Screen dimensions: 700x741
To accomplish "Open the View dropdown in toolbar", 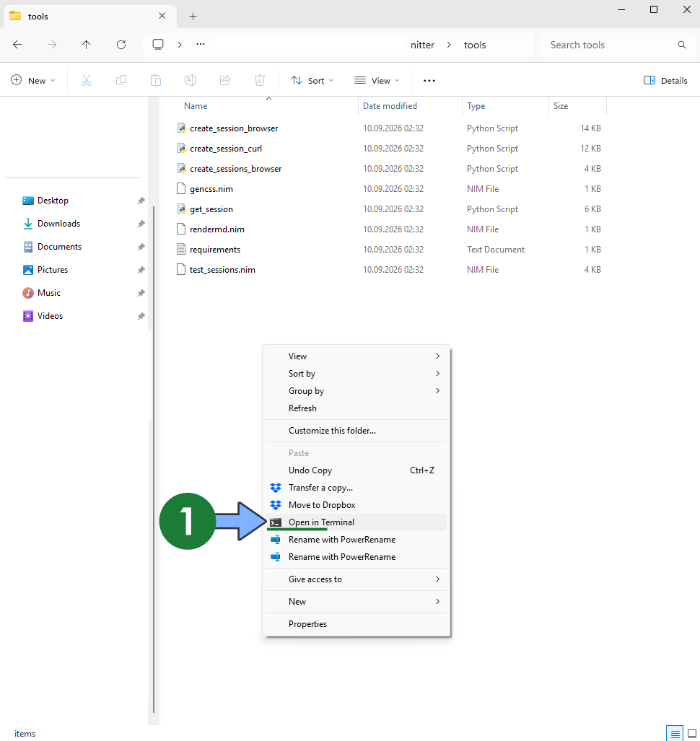I will click(x=377, y=80).
